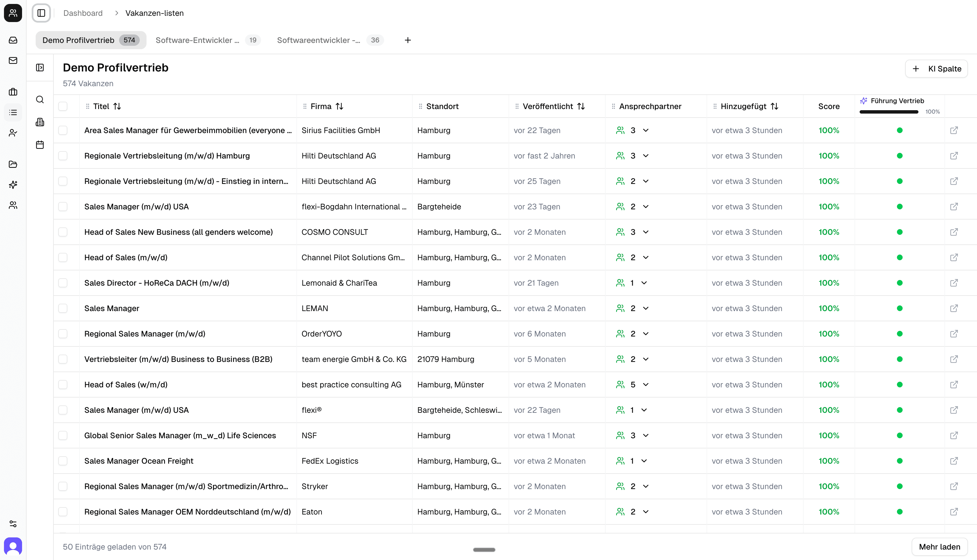The height and width of the screenshot is (560, 977).
Task: Click the mail envelope sidebar icon
Action: [x=13, y=60]
